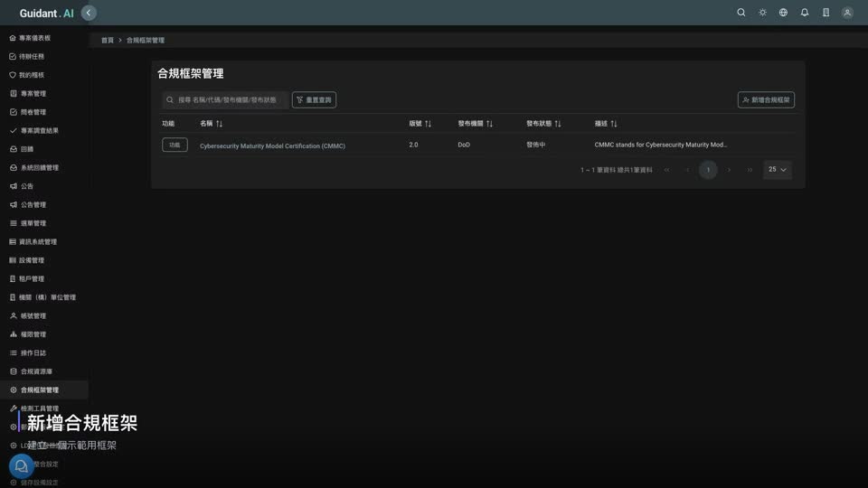868x488 pixels.
Task: Click the 功能 button in CMMC row
Action: 175,145
